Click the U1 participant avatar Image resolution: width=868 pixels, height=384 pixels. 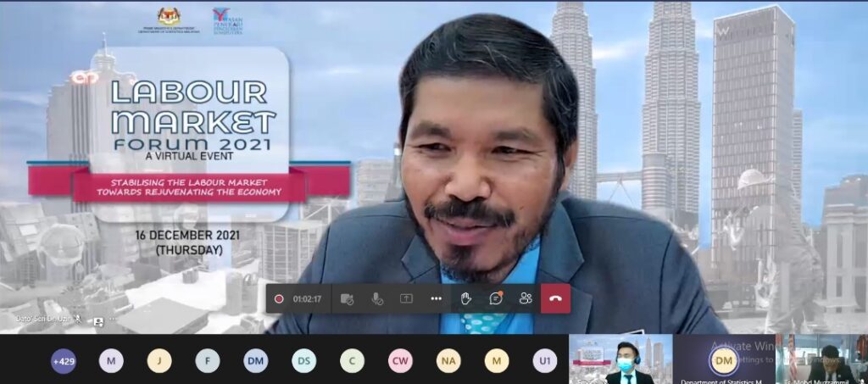click(x=545, y=361)
